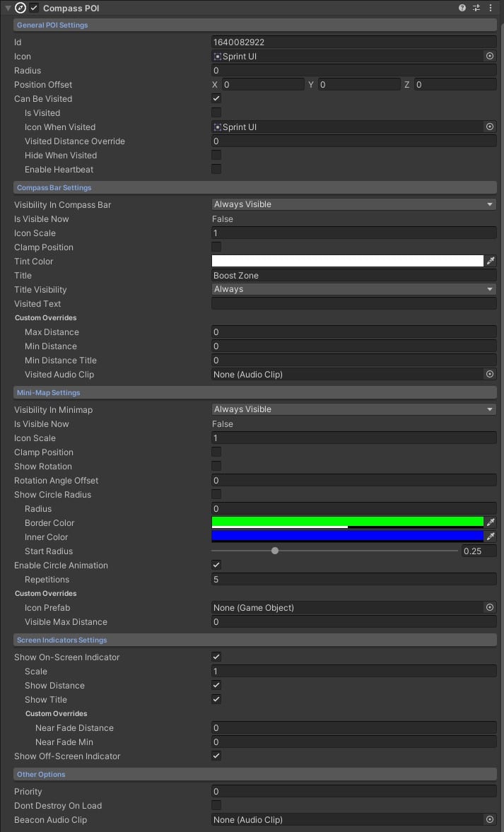Screen dimensions: 504x832
Task: Click object picker for Icon When Visited
Action: coord(489,127)
